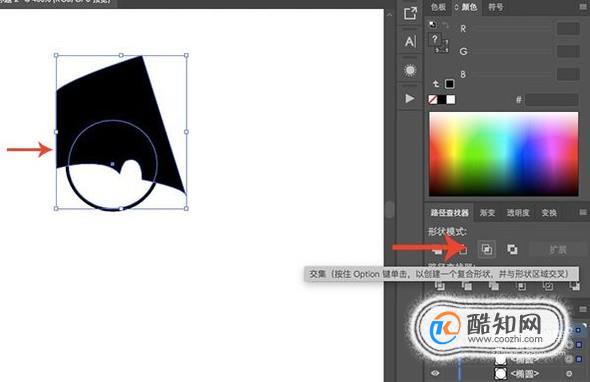The image size is (590, 382).
Task: Select the white swatch below the sliders
Action: tap(450, 99)
